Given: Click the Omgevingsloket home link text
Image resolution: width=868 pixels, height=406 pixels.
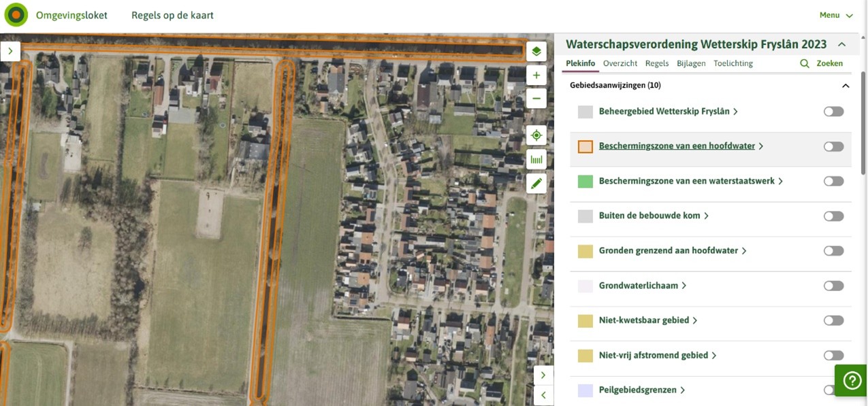Looking at the screenshot, I should pos(71,15).
